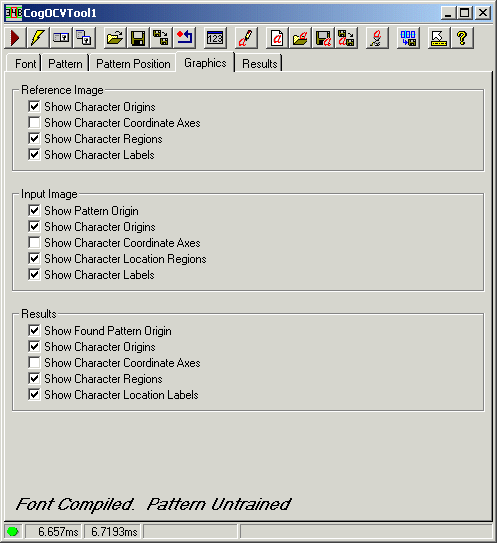Run the tool with the red play icon
The height and width of the screenshot is (543, 497).
[15, 38]
